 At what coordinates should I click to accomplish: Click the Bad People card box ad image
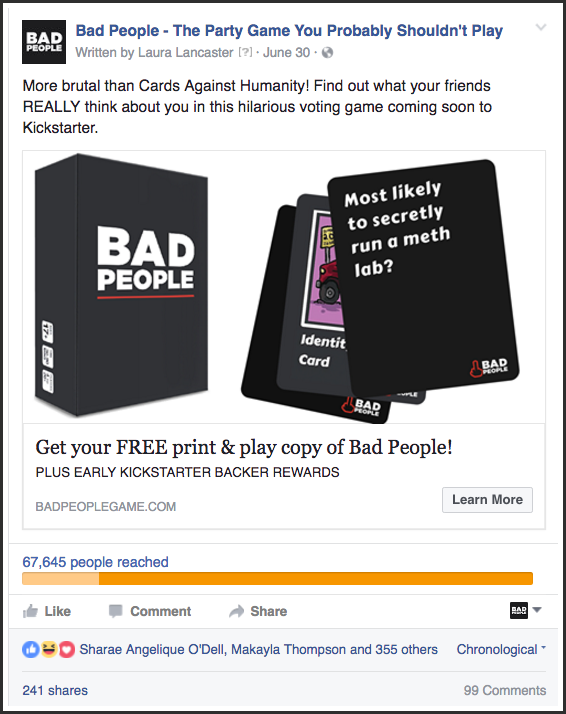coord(284,287)
